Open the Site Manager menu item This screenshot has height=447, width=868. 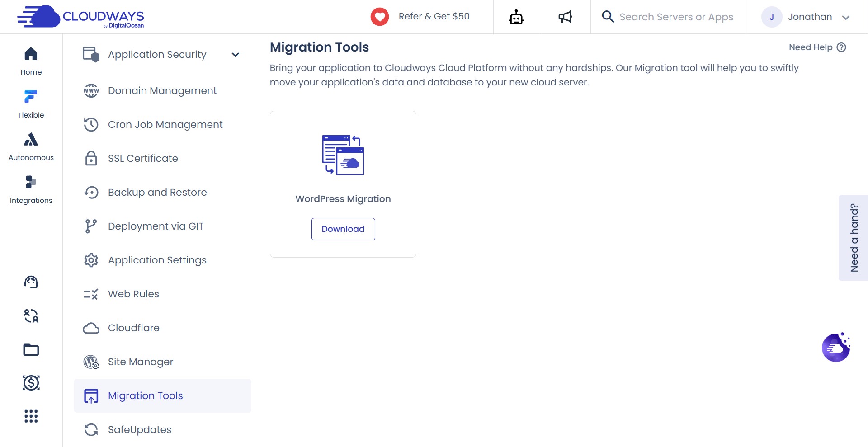coord(141,362)
